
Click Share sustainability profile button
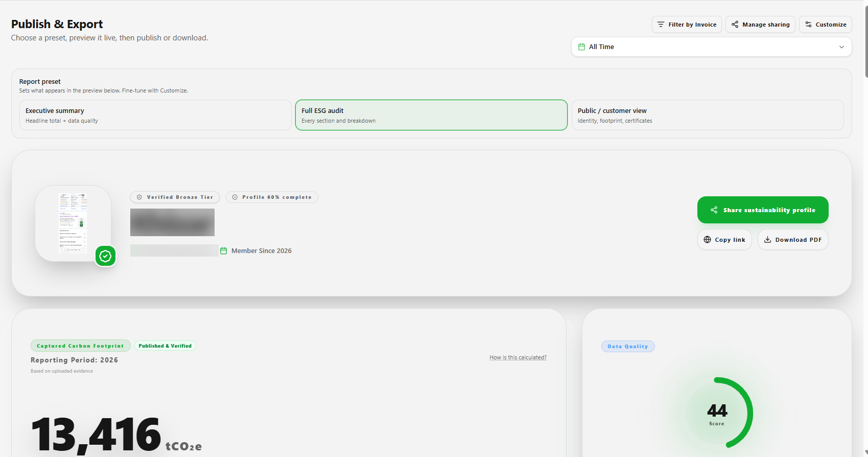pyautogui.click(x=763, y=210)
